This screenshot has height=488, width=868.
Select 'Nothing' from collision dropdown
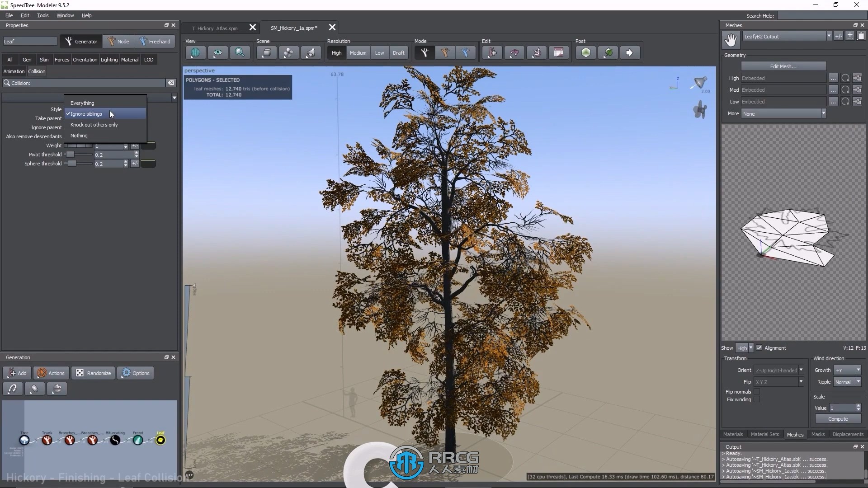[79, 135]
